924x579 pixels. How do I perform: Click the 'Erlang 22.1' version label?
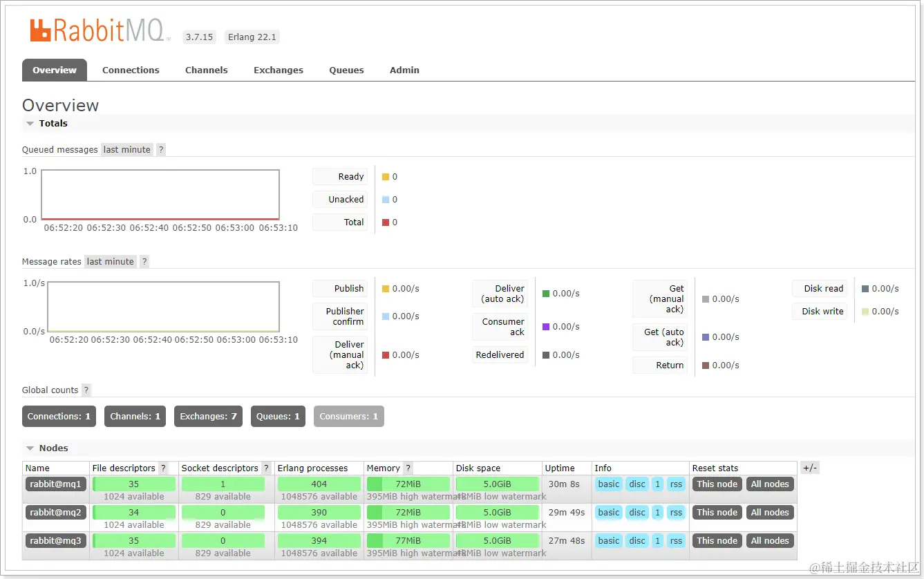click(x=252, y=37)
